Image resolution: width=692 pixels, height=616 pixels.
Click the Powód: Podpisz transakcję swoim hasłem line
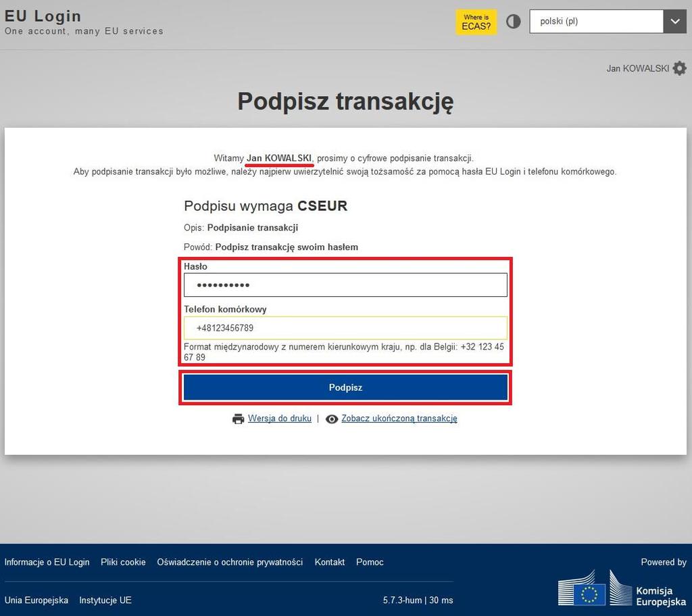271,247
